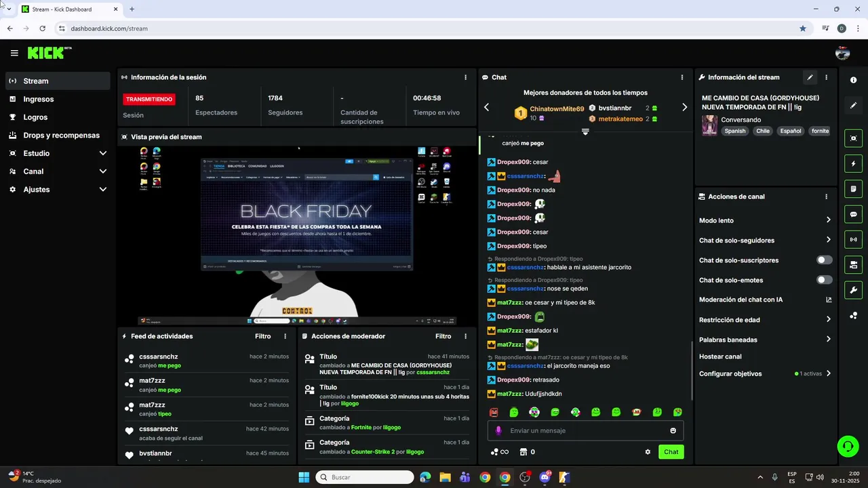This screenshot has width=868, height=488.
Task: Toggle the channel actions panel icon in sidebar
Action: point(853,264)
